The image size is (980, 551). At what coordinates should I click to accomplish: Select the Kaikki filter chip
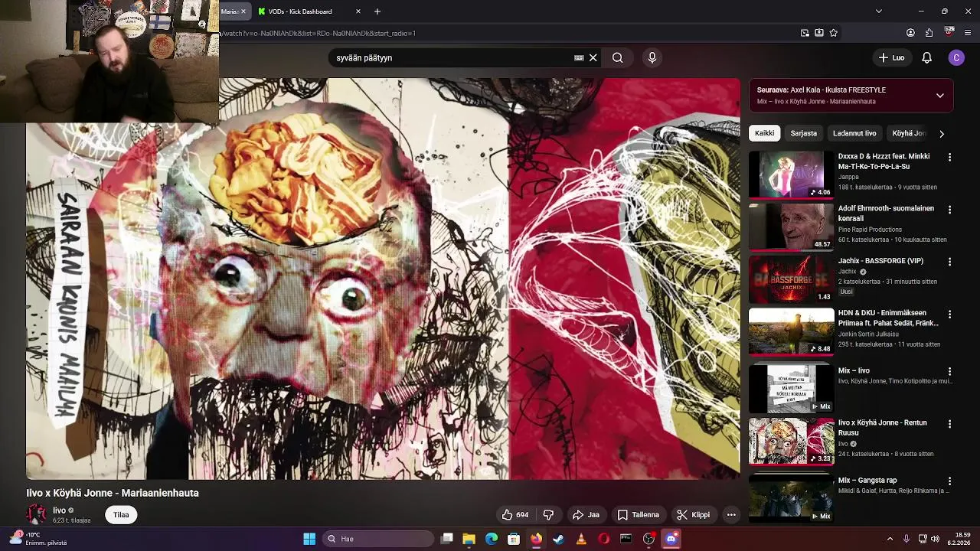(x=764, y=133)
